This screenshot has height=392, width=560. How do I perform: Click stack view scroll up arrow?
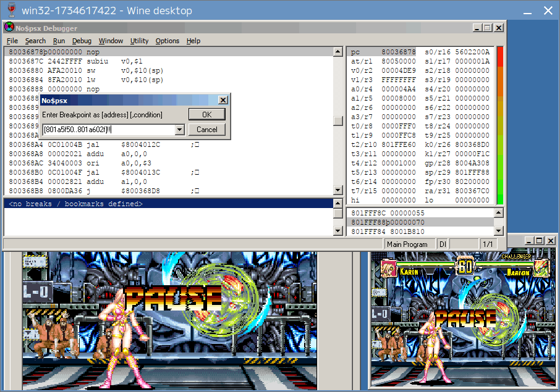(499, 213)
